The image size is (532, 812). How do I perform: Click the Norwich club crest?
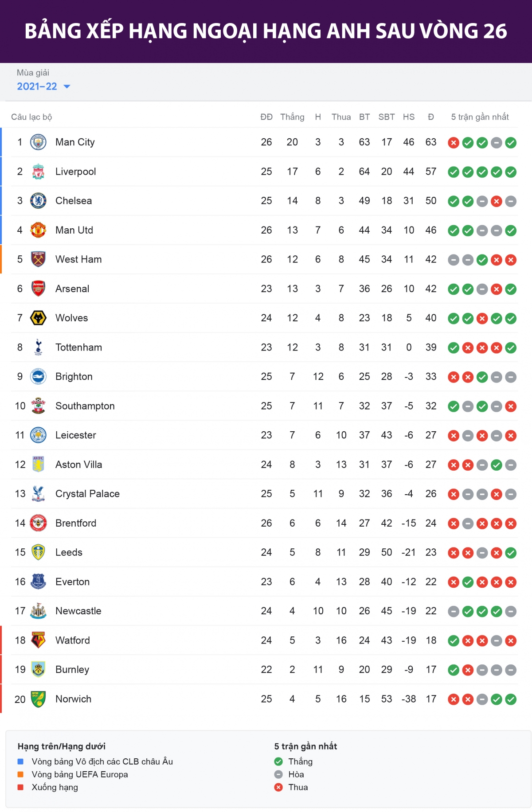(38, 699)
